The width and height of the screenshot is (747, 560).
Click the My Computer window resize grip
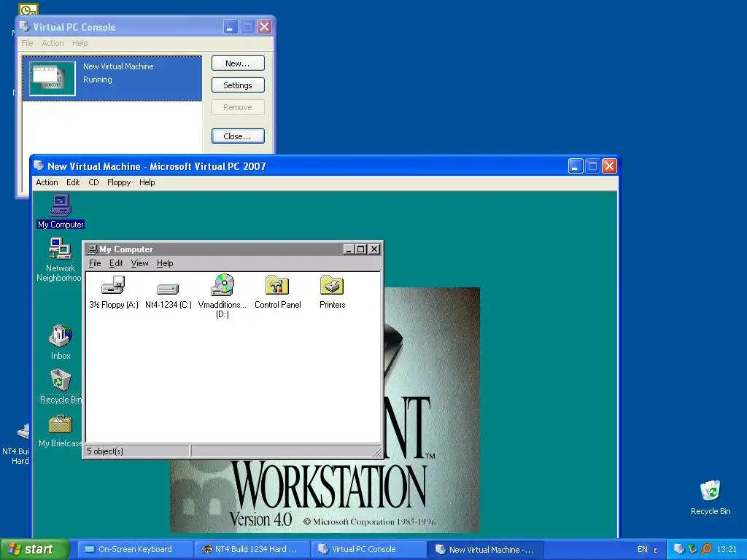377,452
